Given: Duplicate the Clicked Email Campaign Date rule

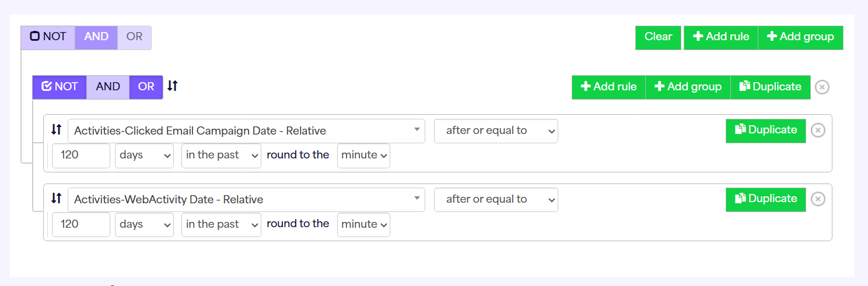Looking at the screenshot, I should point(765,130).
